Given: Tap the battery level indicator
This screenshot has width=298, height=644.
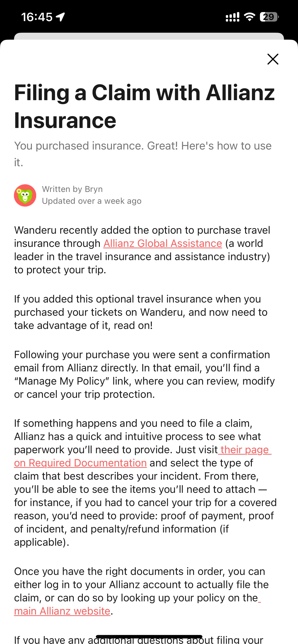Looking at the screenshot, I should coord(269,17).
